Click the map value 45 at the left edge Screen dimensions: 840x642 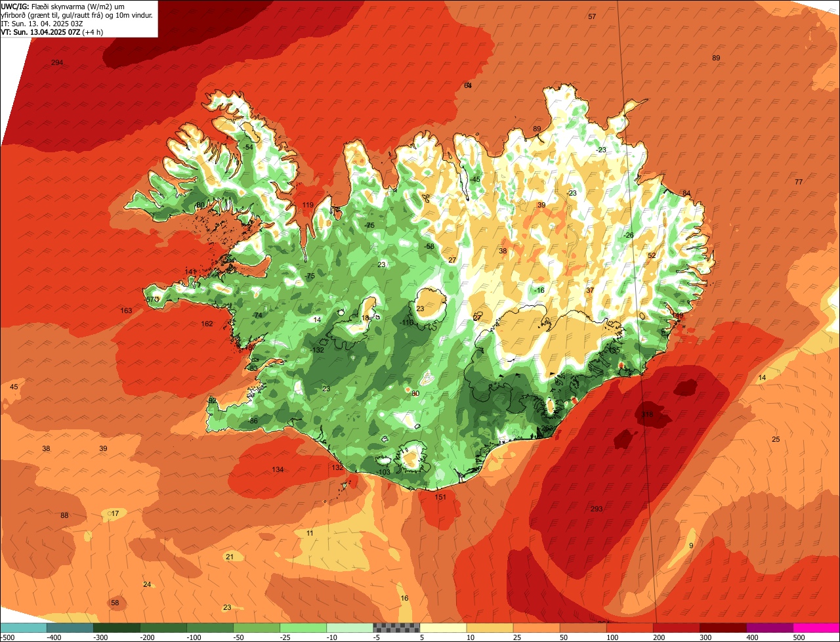click(14, 387)
